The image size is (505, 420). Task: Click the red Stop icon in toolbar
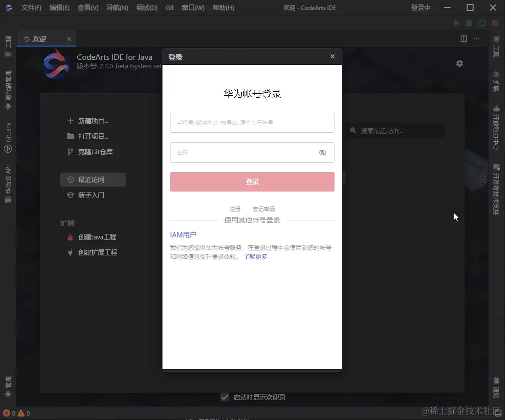[x=495, y=23]
